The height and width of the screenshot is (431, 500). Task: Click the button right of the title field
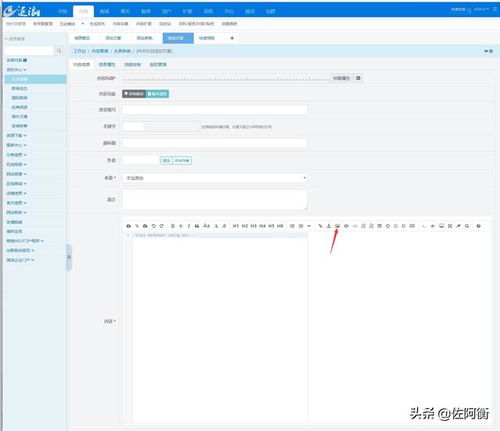(341, 78)
